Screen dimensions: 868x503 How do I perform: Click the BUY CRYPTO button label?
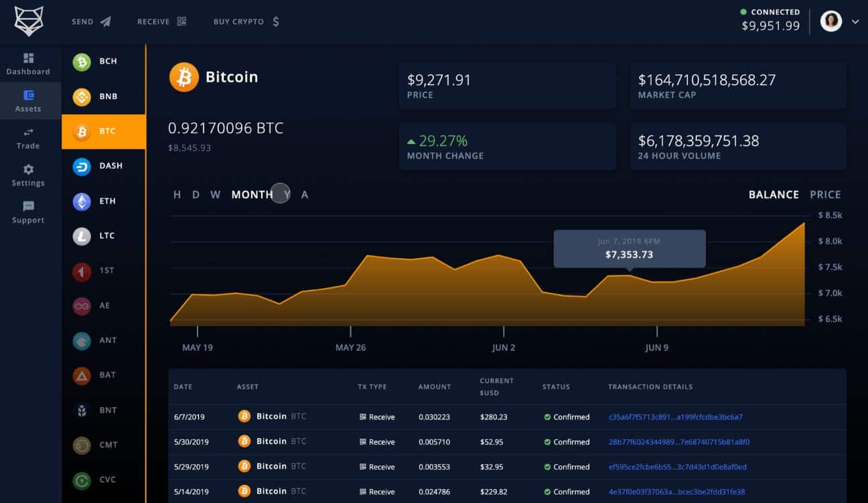238,22
